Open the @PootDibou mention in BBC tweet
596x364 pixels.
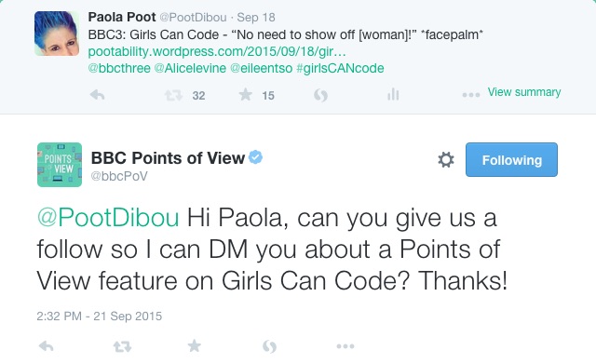108,218
